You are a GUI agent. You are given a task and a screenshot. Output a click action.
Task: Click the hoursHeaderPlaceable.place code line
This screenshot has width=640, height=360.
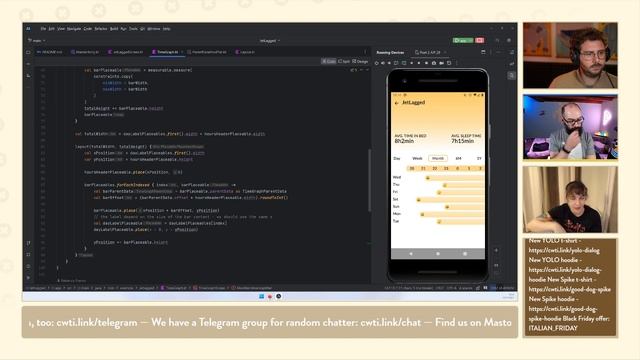click(x=133, y=172)
